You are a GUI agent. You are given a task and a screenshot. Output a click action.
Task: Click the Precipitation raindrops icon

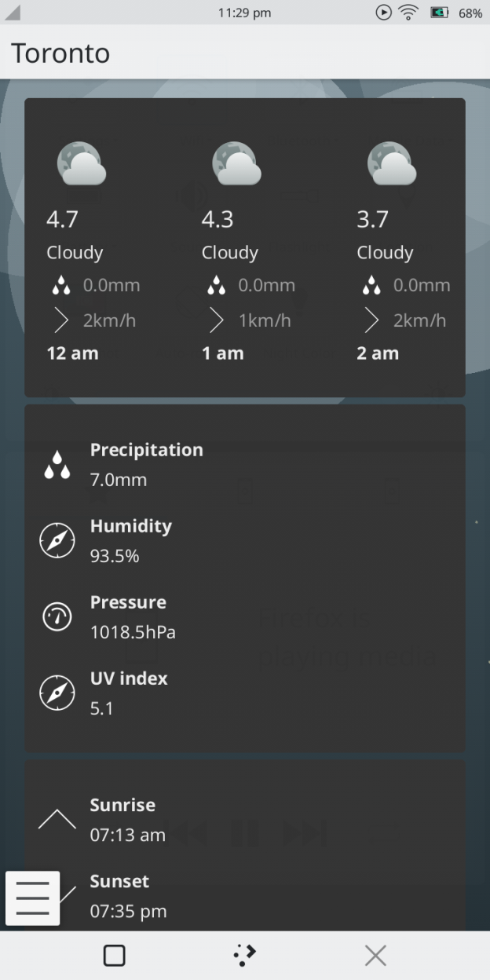[x=57, y=465]
